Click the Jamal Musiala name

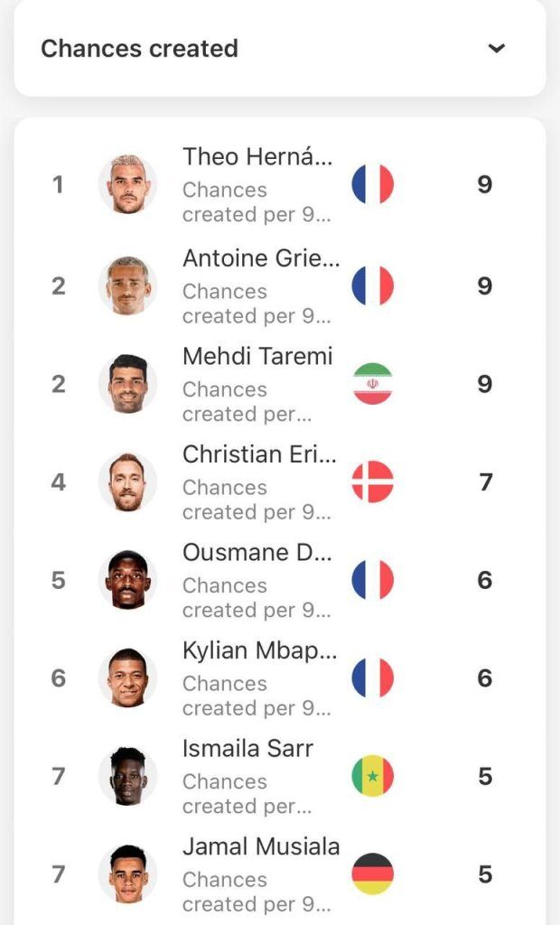click(261, 846)
